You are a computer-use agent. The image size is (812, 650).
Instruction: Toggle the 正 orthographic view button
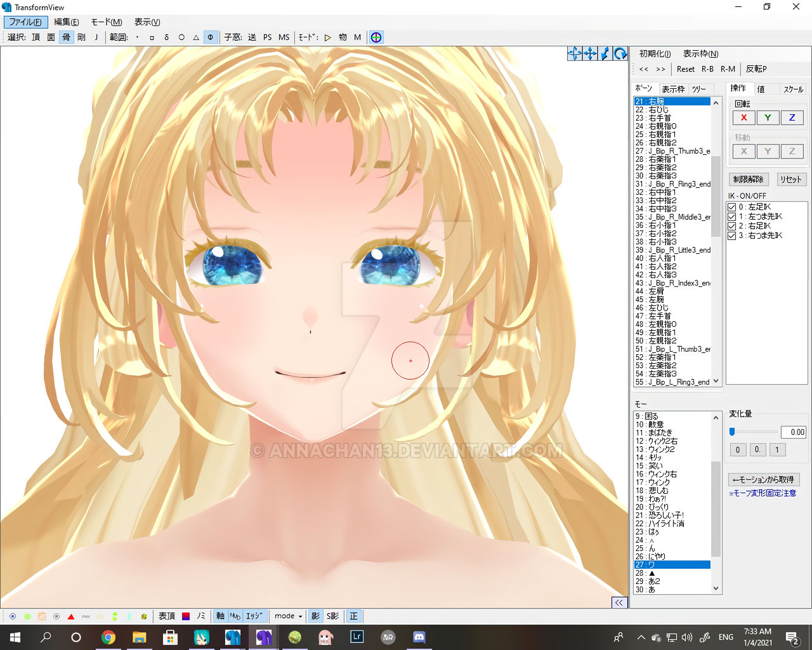[x=354, y=616]
